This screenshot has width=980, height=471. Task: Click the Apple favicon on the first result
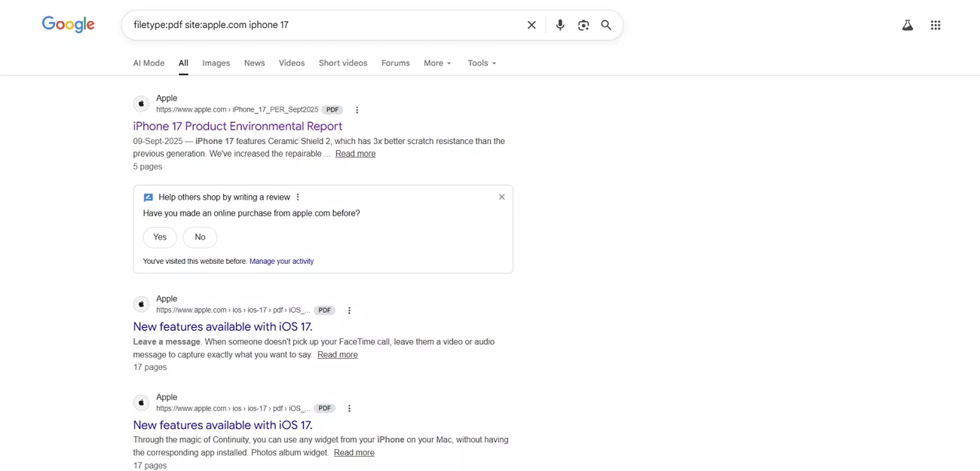[x=141, y=103]
